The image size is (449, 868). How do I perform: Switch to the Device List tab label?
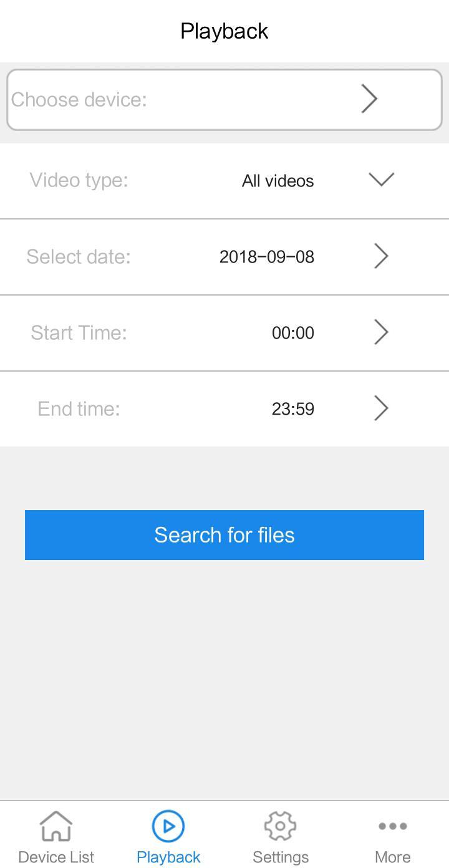tap(56, 857)
